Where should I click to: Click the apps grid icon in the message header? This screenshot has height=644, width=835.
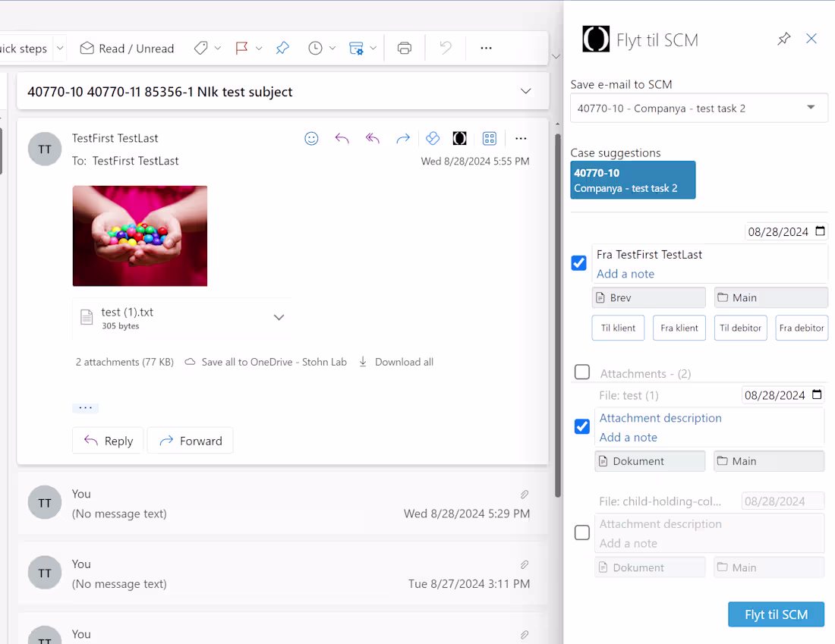pos(489,138)
